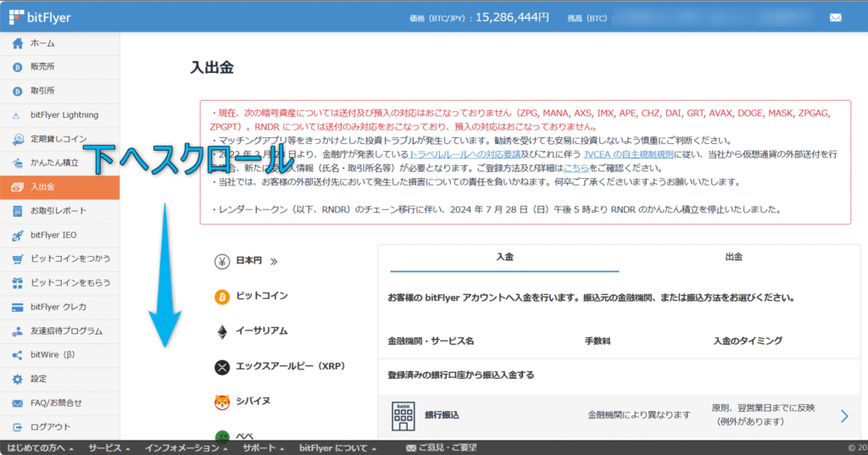
Task: Click the FAQ/お問合せ envelope icon
Action: pos(18,403)
